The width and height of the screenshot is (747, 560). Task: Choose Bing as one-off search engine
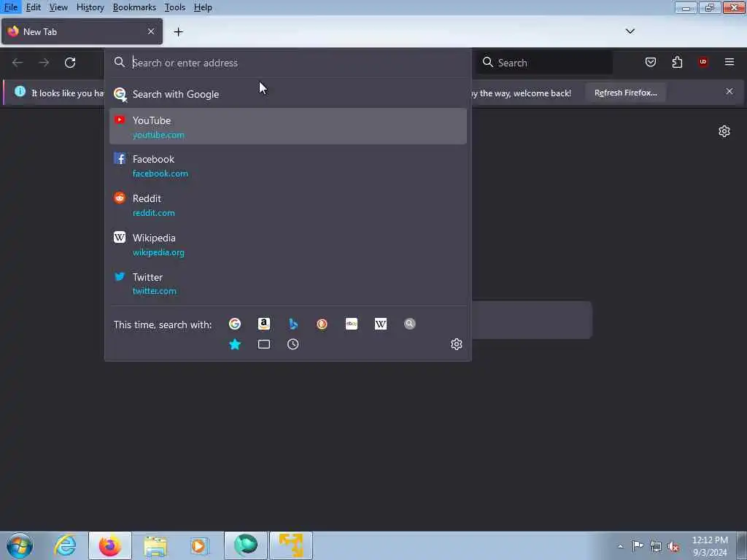click(293, 324)
